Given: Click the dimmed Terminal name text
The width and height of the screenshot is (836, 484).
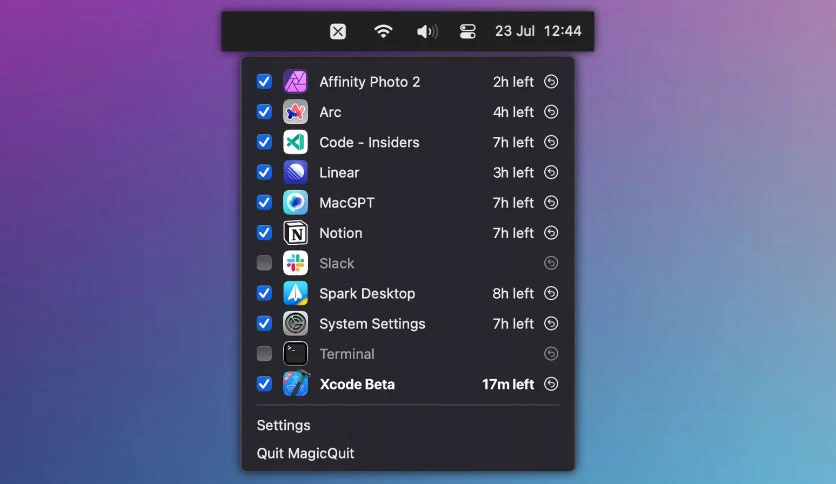Looking at the screenshot, I should [x=347, y=354].
